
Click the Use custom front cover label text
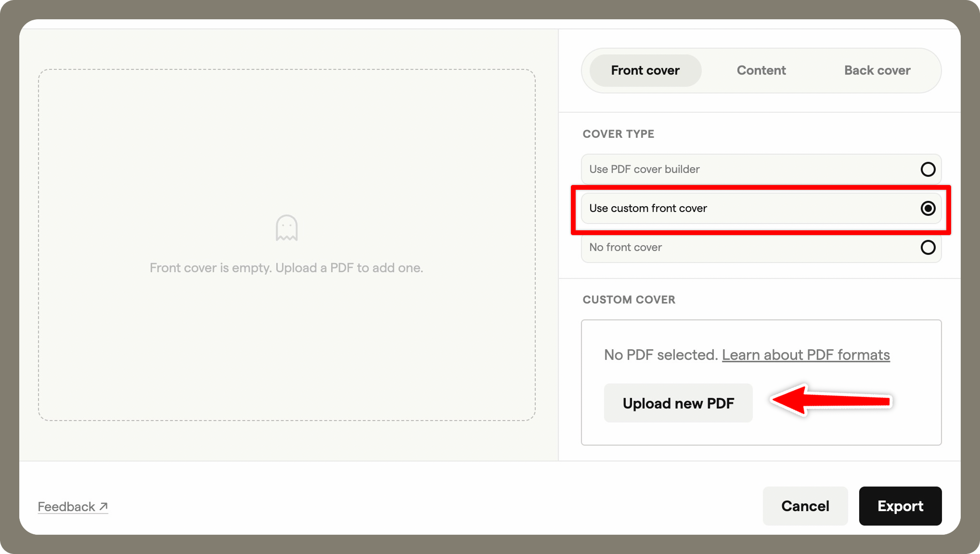pyautogui.click(x=648, y=208)
